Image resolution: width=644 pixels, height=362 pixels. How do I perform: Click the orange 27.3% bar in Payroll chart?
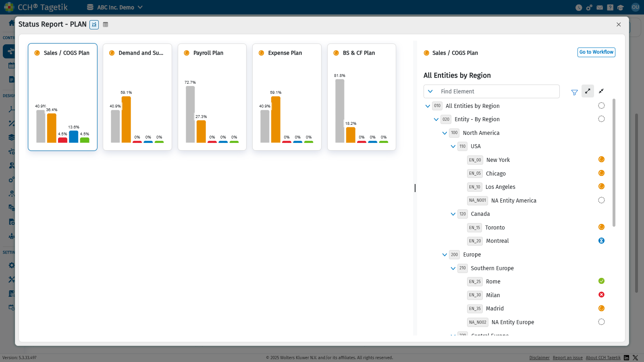tap(201, 131)
